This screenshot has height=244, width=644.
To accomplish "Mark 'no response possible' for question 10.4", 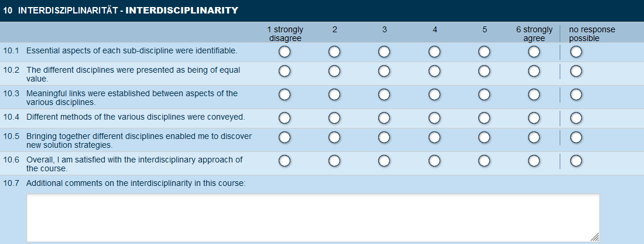I will click(576, 118).
